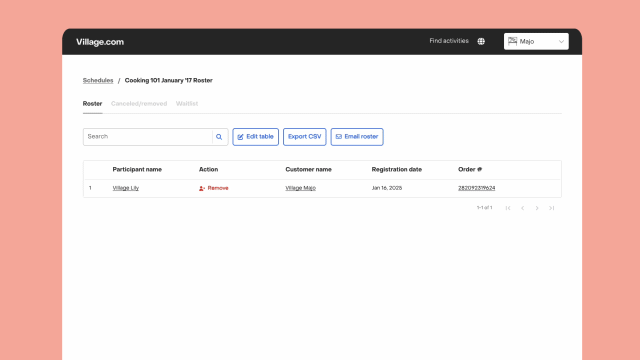Click the Customer name column header

click(x=308, y=169)
